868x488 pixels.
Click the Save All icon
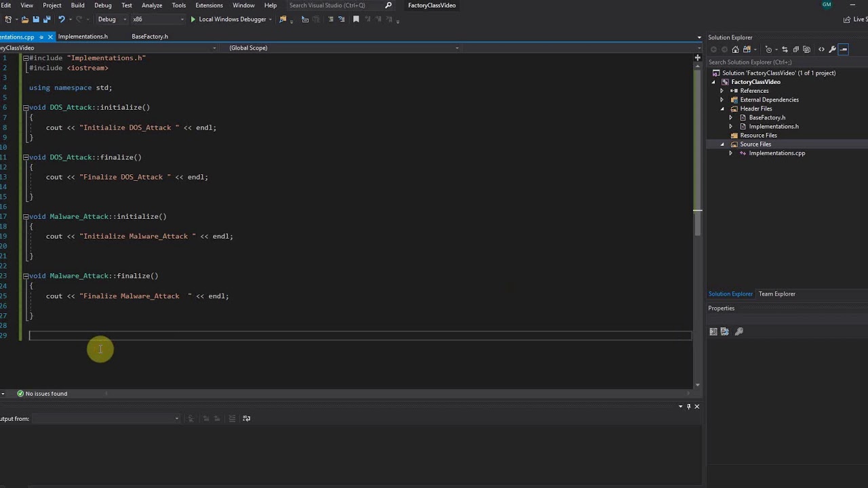(x=47, y=19)
